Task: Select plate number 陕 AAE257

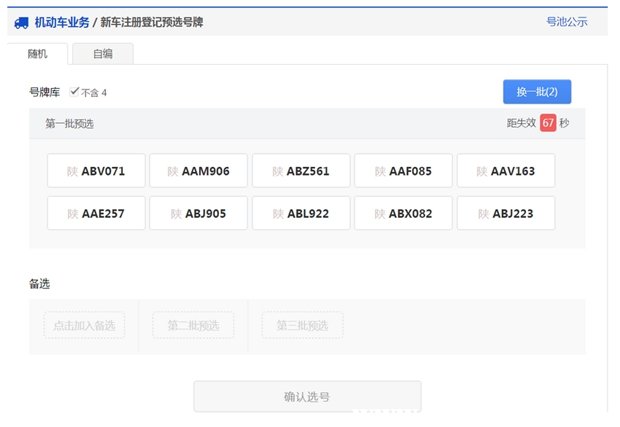Action: coord(96,213)
